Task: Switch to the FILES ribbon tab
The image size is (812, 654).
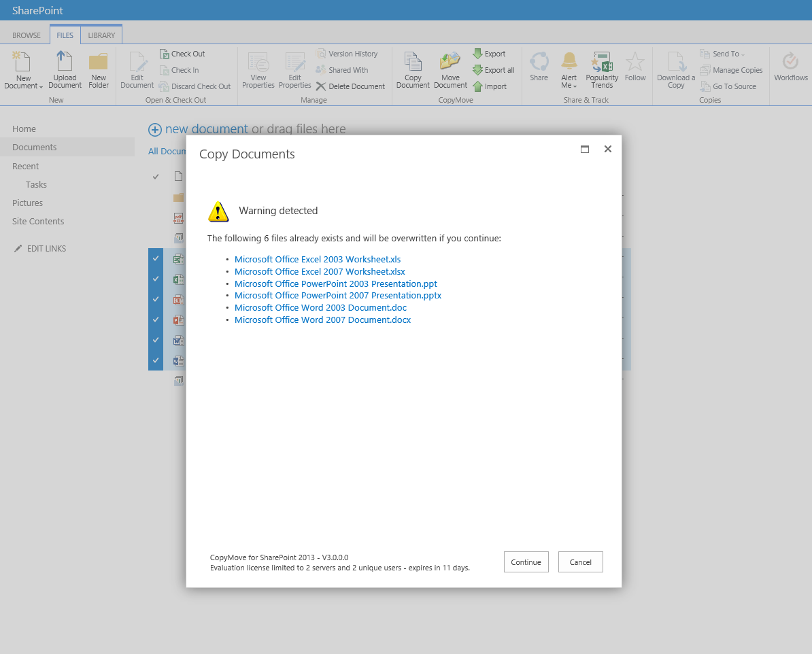Action: pyautogui.click(x=65, y=35)
